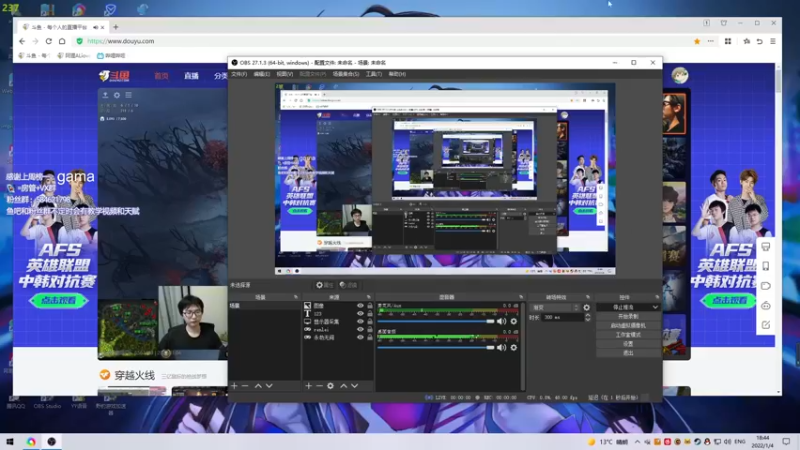Pop out the Sources dock

pyautogui.click(x=368, y=297)
